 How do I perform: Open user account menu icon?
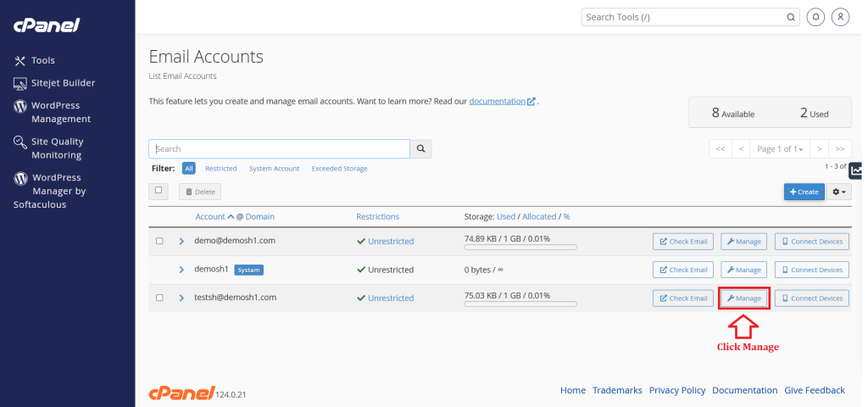840,17
